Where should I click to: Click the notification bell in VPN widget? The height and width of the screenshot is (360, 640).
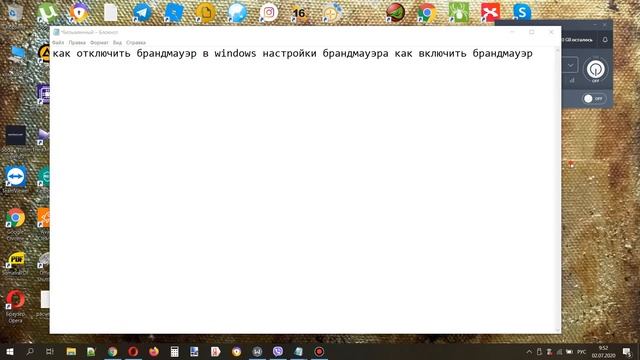[605, 40]
